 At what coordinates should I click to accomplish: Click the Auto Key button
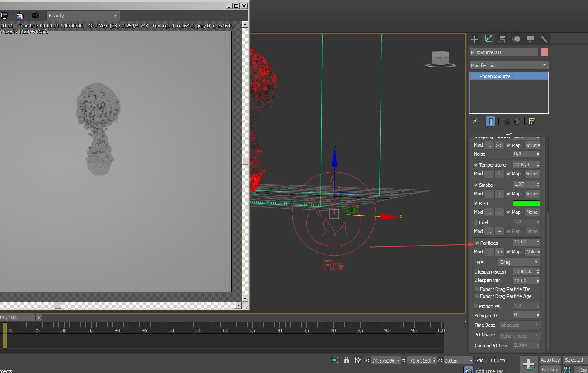coord(550,360)
